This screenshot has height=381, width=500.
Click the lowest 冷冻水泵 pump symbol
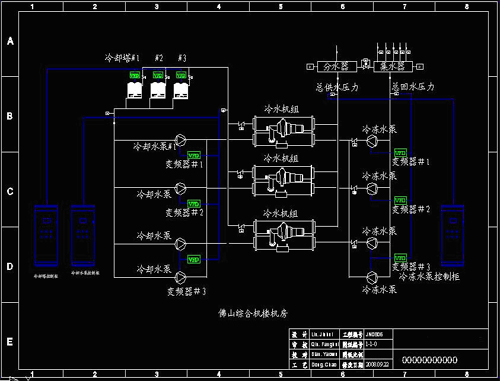coord(372,277)
